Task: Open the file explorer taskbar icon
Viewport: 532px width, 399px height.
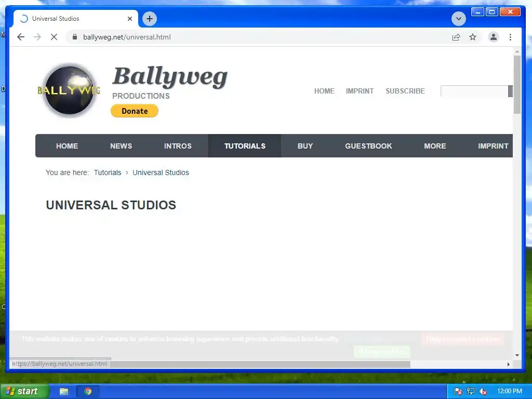Action: 64,392
